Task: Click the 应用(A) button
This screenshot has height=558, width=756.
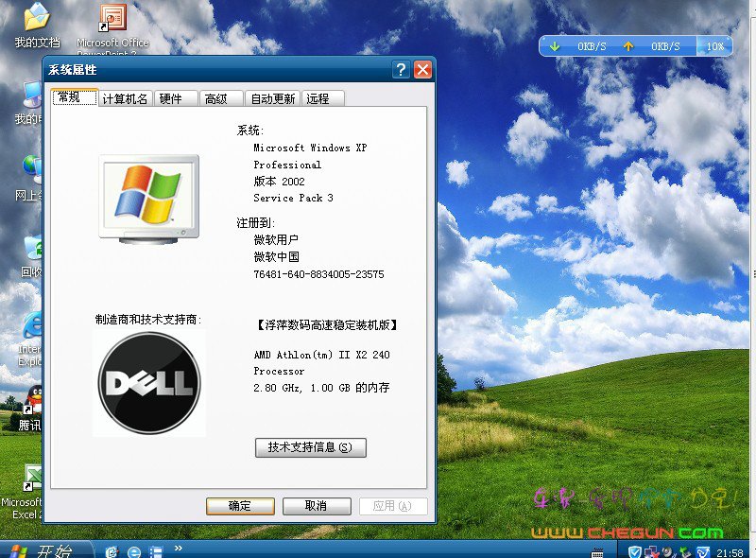Action: [x=393, y=506]
